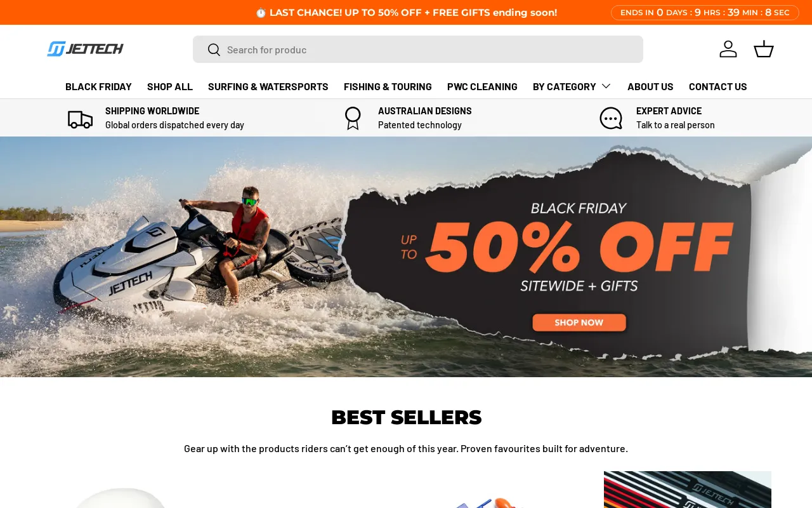Image resolution: width=812 pixels, height=508 pixels.
Task: Click the search magnifier icon
Action: click(x=214, y=50)
